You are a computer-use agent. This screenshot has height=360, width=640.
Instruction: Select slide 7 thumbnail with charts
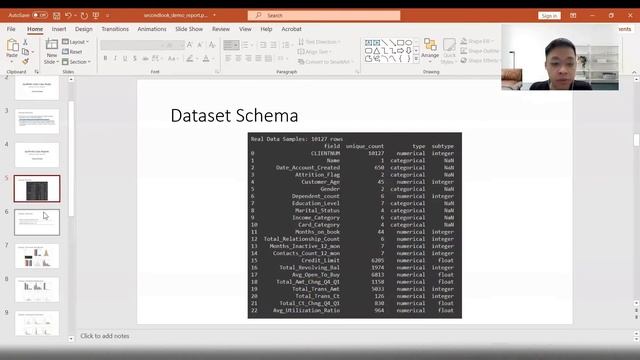[x=37, y=256]
